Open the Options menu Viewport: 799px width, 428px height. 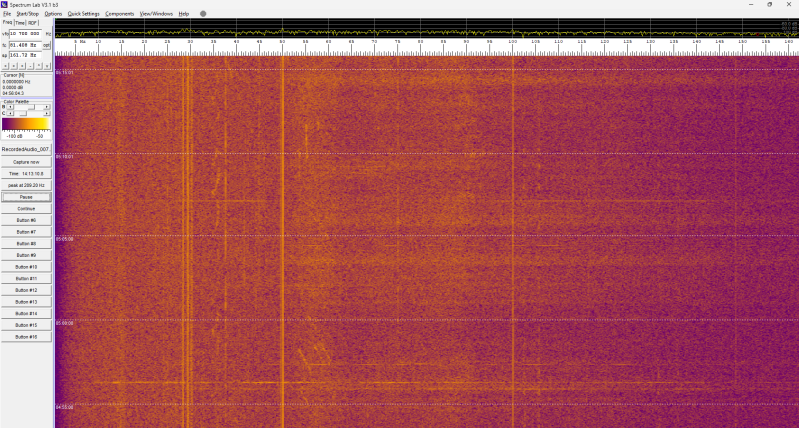pyautogui.click(x=53, y=14)
